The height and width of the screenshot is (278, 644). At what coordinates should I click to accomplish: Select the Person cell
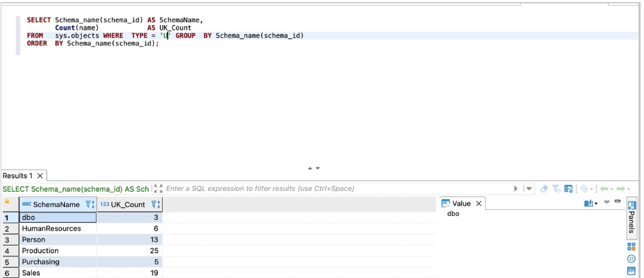point(57,240)
